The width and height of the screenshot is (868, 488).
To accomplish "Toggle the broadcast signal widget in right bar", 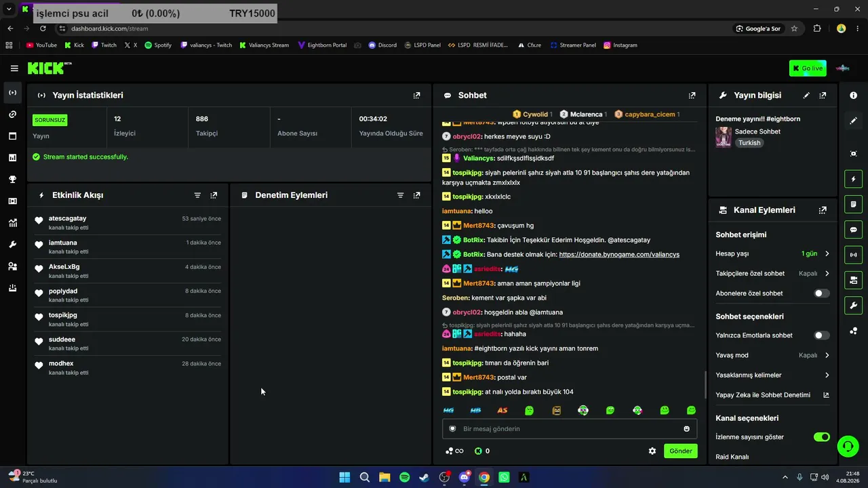I will point(853,255).
